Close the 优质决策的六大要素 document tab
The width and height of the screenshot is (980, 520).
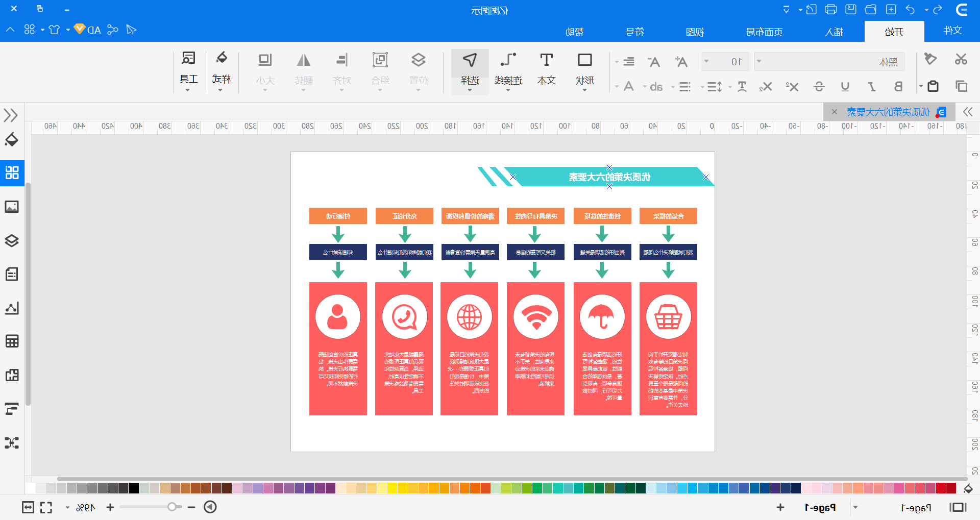coord(834,112)
